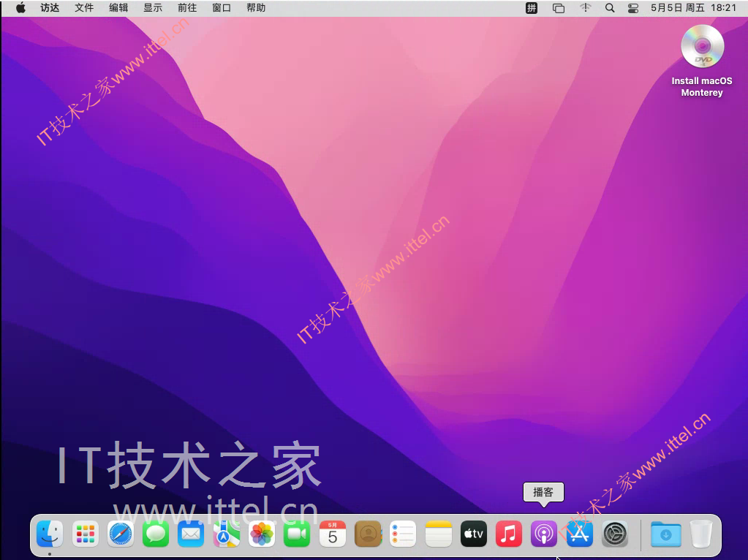This screenshot has width=748, height=560.
Task: Open Control Center in menu bar
Action: tap(633, 8)
